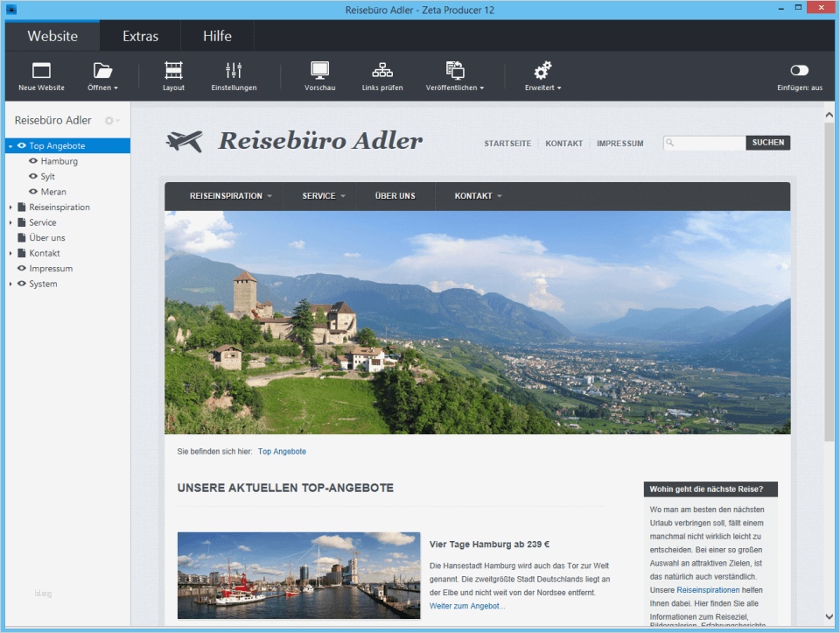Viewport: 840px width, 633px height.
Task: Expand the System tree node
Action: [x=10, y=284]
